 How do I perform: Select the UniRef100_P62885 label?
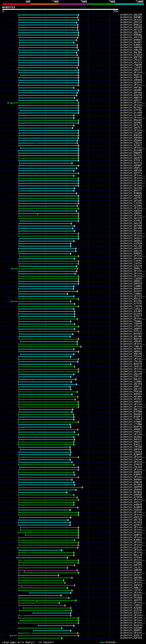point(131,598)
